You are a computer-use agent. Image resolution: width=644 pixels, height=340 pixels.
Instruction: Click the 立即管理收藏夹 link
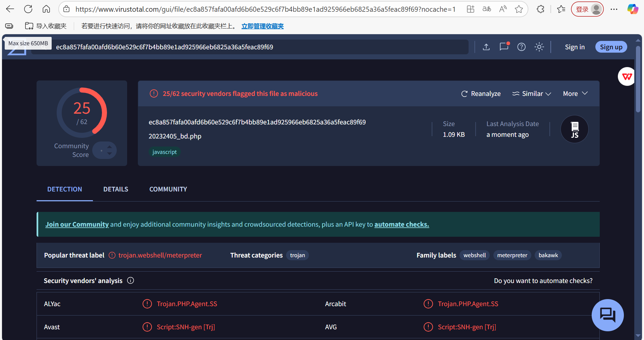click(263, 26)
